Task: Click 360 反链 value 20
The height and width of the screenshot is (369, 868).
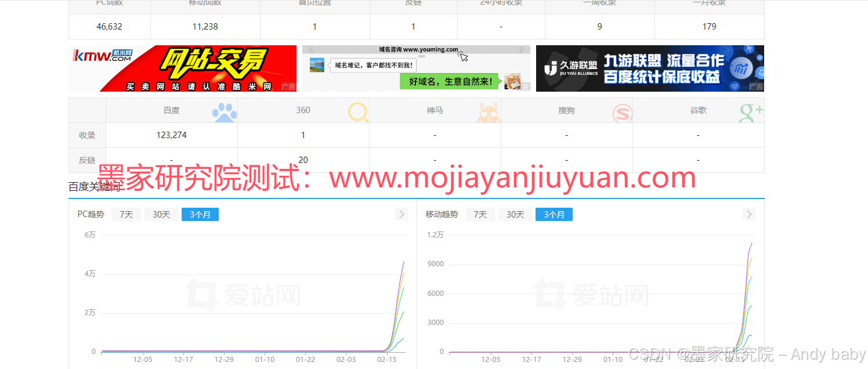Action: 303,160
